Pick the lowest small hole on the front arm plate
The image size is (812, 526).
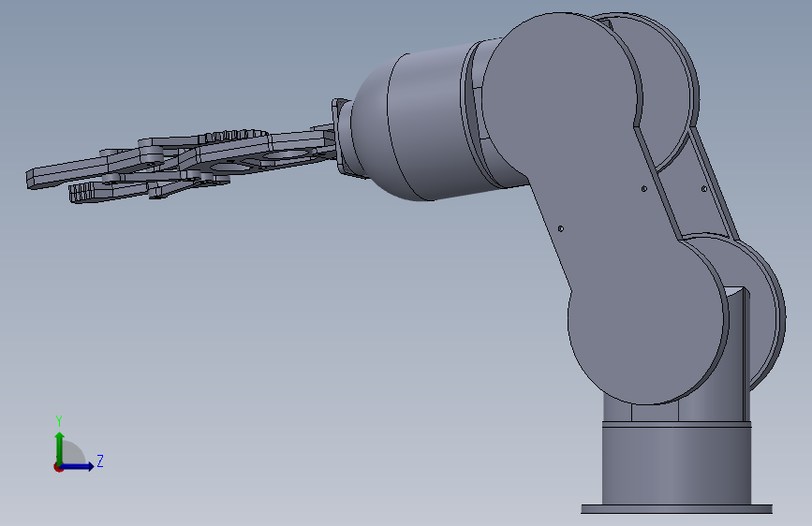point(561,228)
